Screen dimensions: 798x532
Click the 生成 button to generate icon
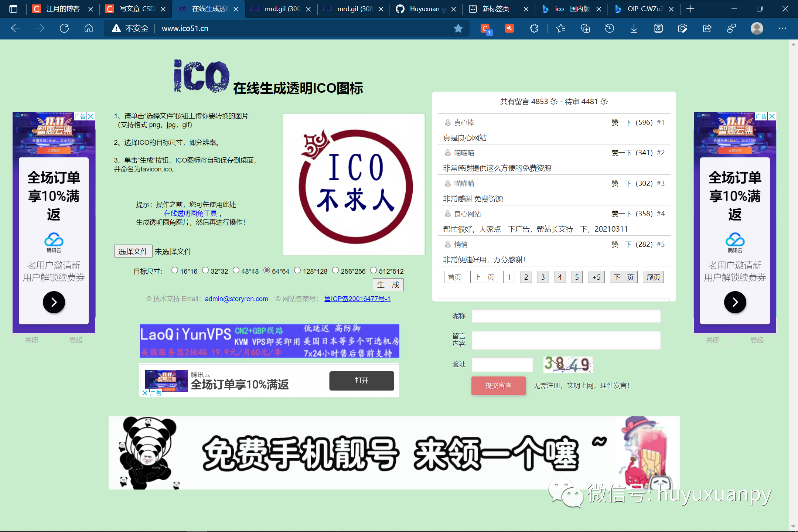coord(388,284)
